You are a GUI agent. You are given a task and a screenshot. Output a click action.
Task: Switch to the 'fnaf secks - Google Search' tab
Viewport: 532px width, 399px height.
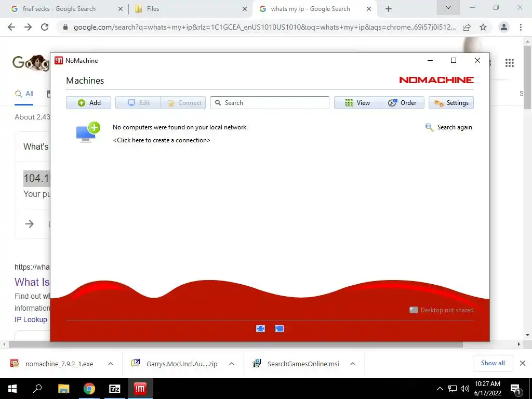tap(59, 9)
